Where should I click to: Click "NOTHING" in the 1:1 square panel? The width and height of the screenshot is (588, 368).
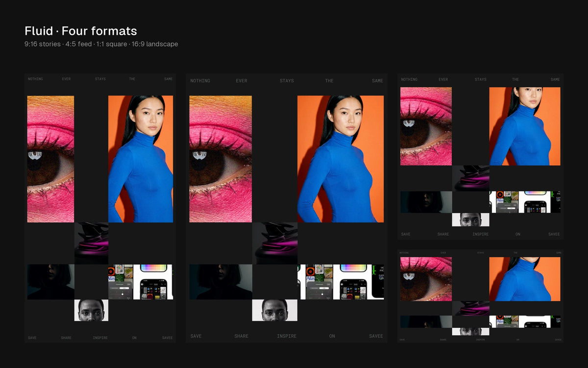pyautogui.click(x=409, y=79)
